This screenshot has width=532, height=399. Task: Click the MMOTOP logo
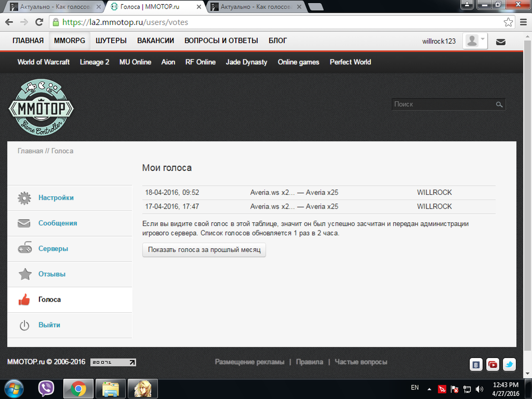[x=41, y=107]
